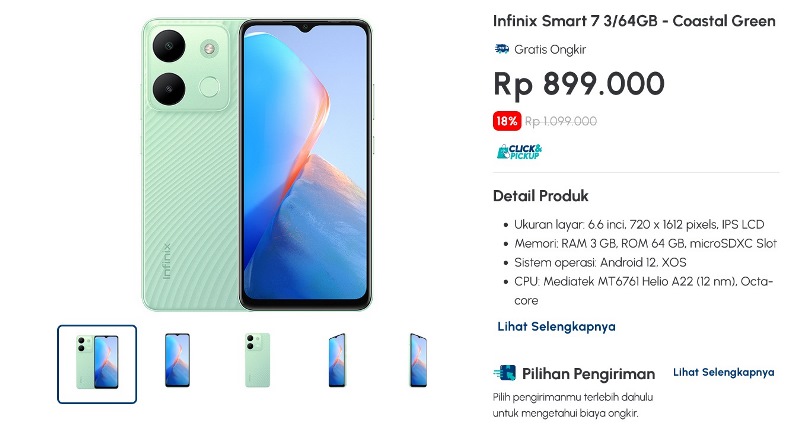Click the main Infinix Smart 7 product image
Screen dimensions: 800x433
pos(257,165)
